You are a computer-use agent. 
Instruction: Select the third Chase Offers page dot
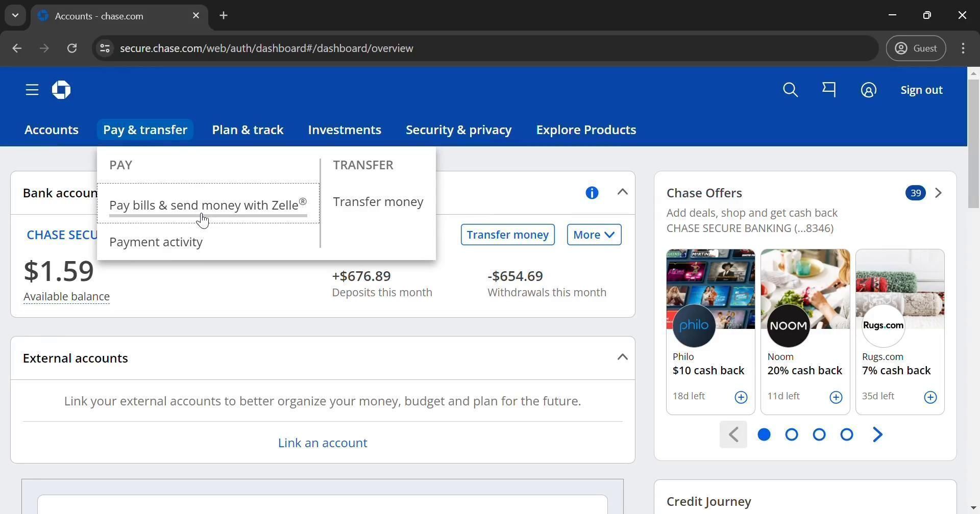pyautogui.click(x=819, y=434)
